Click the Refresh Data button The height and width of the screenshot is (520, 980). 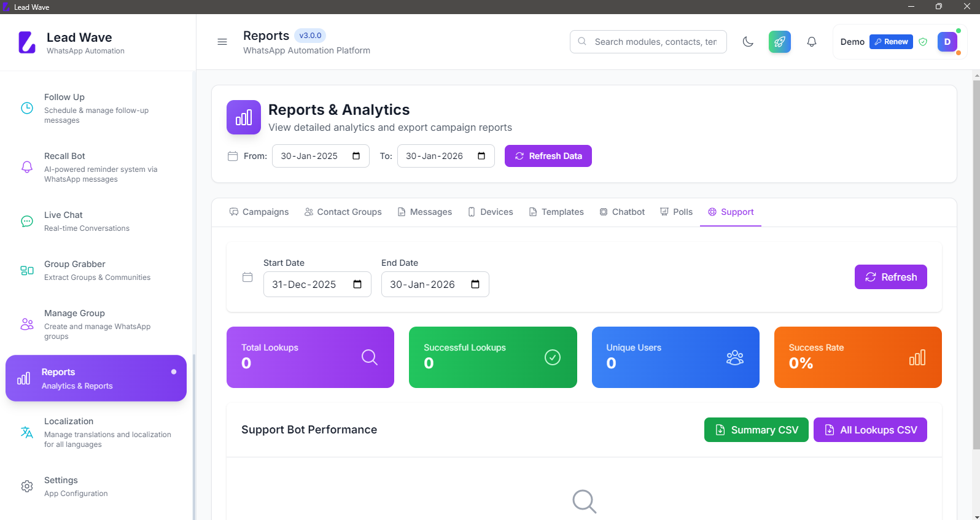548,156
